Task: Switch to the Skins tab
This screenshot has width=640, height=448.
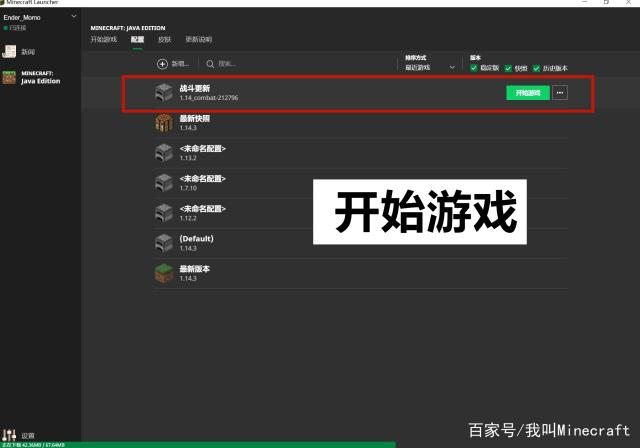Action: pos(164,40)
